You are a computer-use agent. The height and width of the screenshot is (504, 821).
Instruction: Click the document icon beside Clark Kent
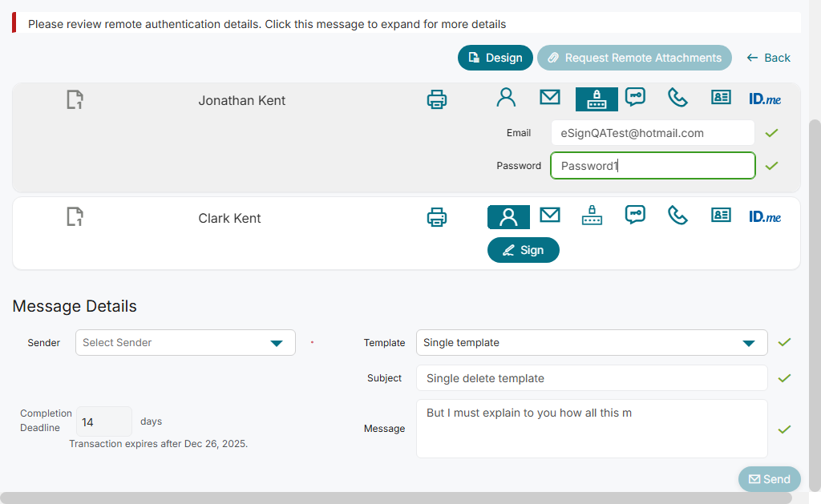(75, 216)
